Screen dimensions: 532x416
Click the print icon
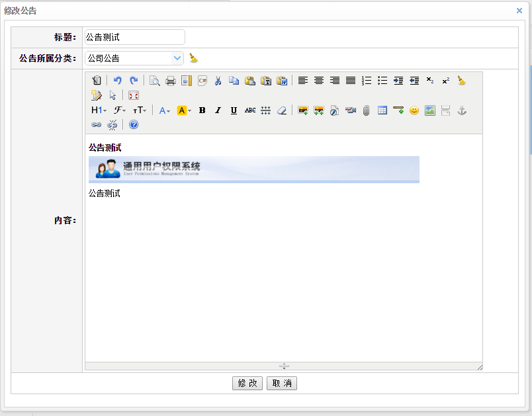coord(171,80)
